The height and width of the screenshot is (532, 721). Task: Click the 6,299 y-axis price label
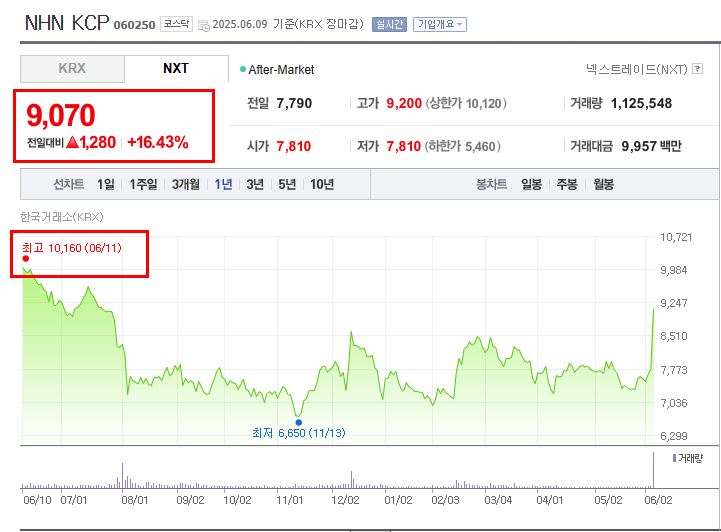(x=674, y=436)
